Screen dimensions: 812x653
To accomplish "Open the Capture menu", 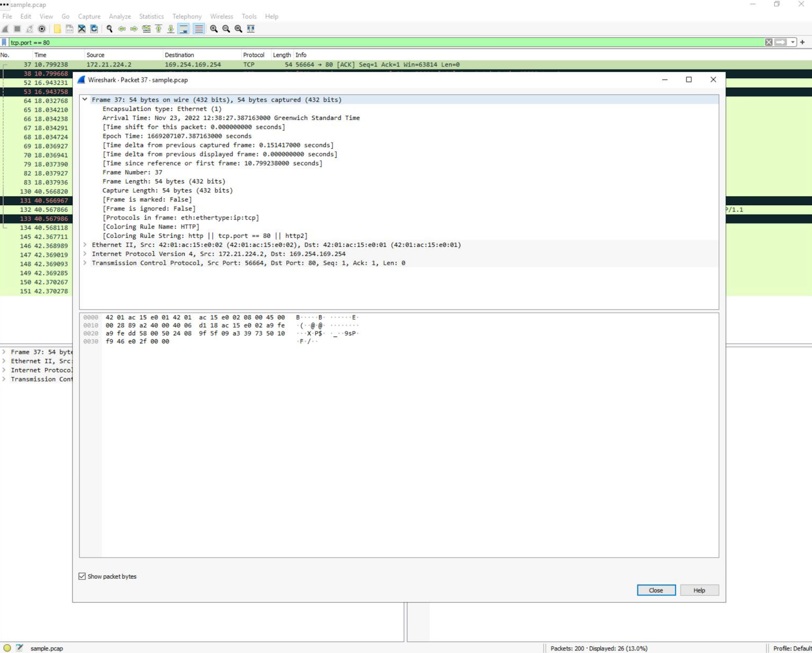I will (89, 16).
